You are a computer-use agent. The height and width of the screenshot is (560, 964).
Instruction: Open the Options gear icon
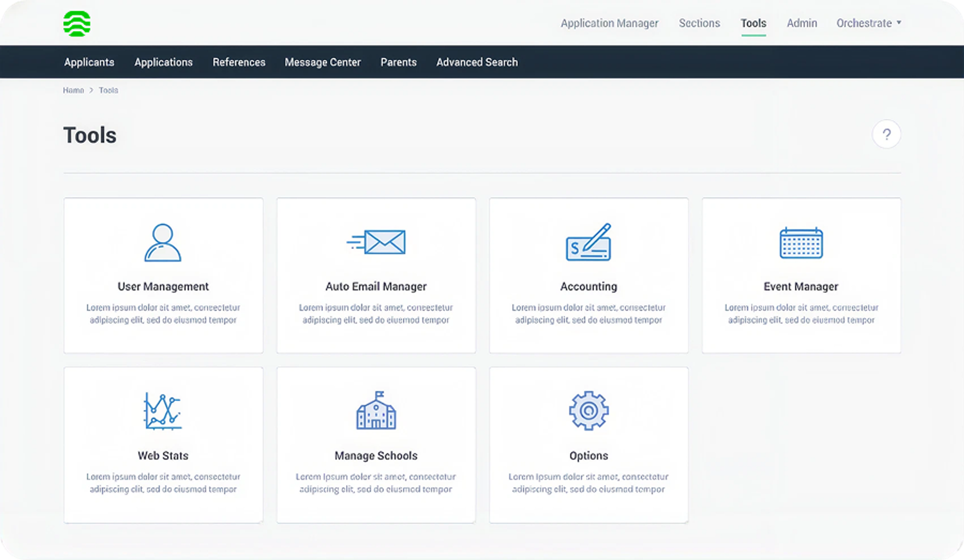(x=588, y=410)
